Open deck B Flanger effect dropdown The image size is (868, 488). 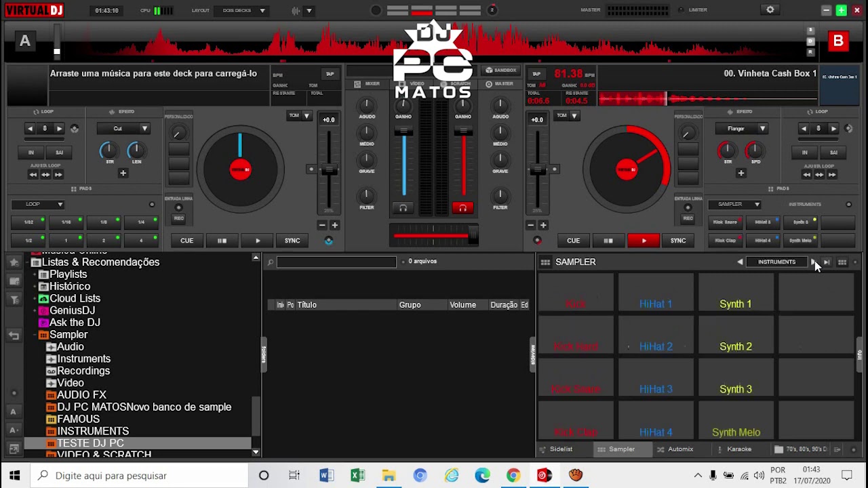(x=742, y=129)
